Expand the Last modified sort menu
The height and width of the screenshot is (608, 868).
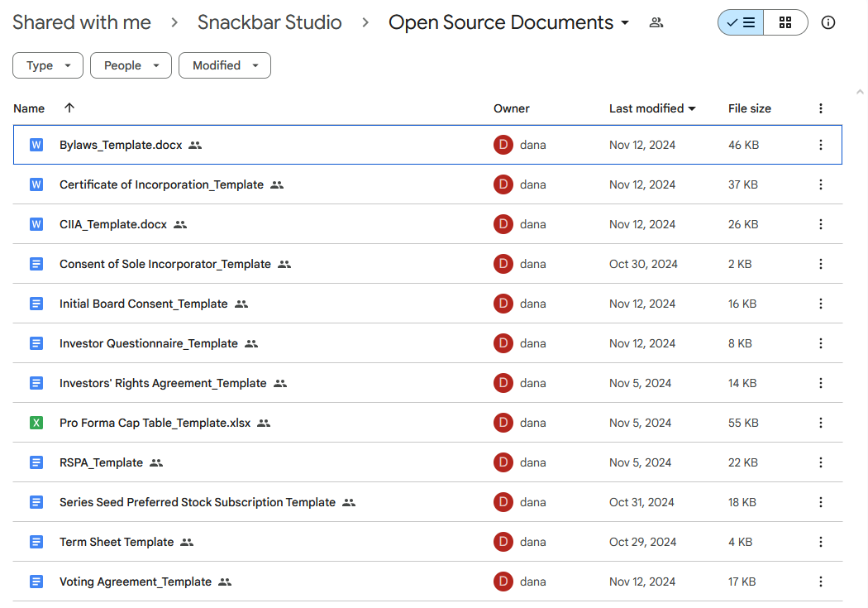pyautogui.click(x=652, y=108)
